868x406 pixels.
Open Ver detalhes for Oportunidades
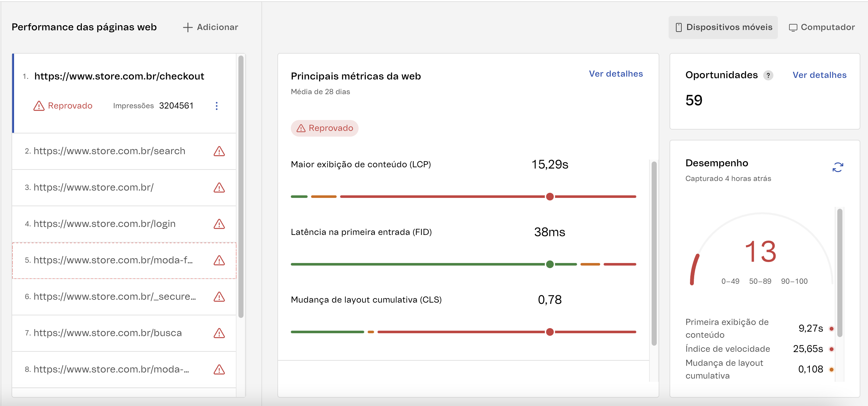click(x=819, y=75)
